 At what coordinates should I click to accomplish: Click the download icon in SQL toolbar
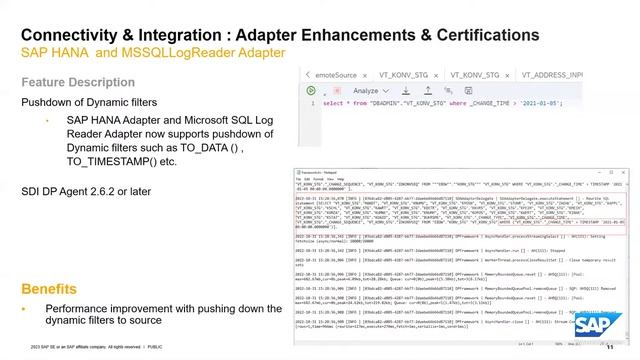tap(406, 91)
